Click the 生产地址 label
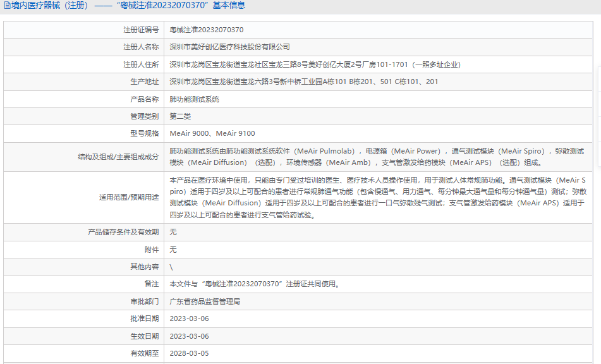Viewport: 601px width, 364px height. [144, 82]
